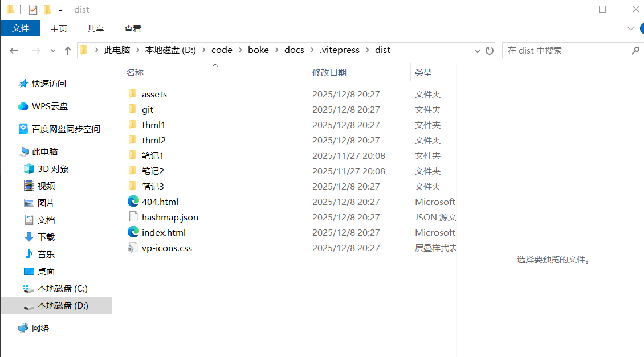This screenshot has height=357, width=644.
Task: Select the hashmap.json file icon
Action: (x=133, y=217)
